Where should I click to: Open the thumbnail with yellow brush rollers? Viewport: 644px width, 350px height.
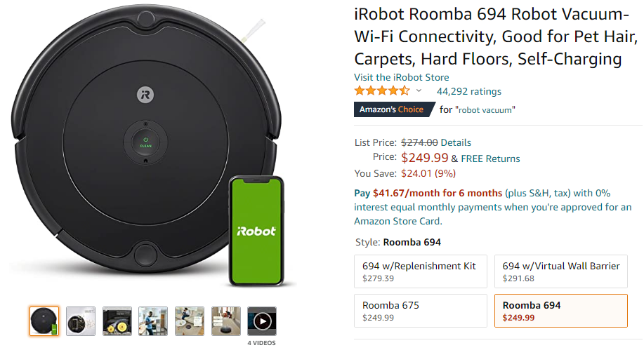click(117, 321)
